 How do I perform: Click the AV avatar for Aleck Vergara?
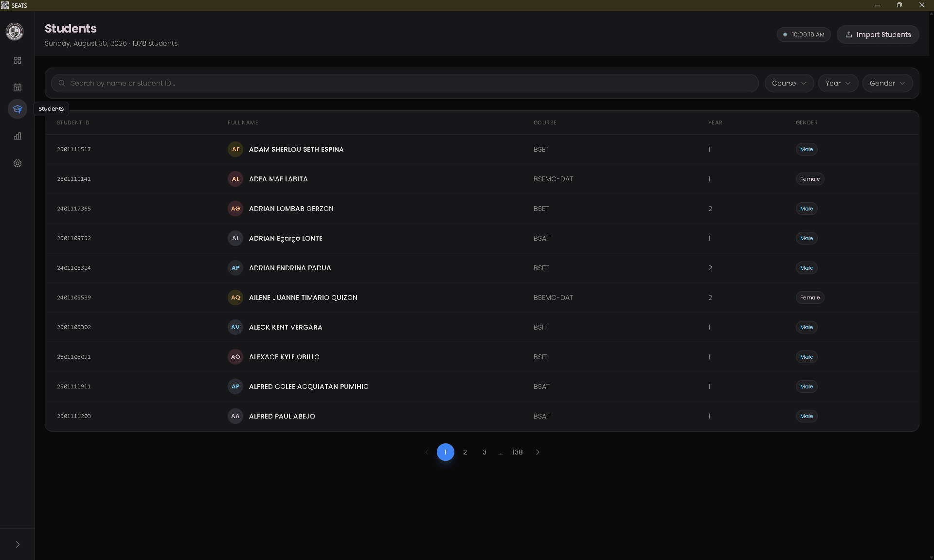coord(235,327)
